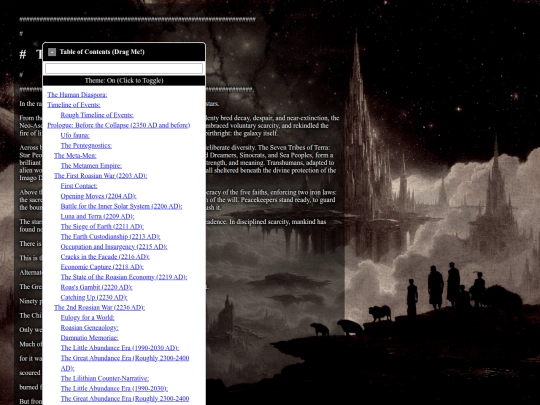Image resolution: width=540 pixels, height=405 pixels.
Task: Open Luna and Terra (2209 AD)
Action: click(97, 216)
